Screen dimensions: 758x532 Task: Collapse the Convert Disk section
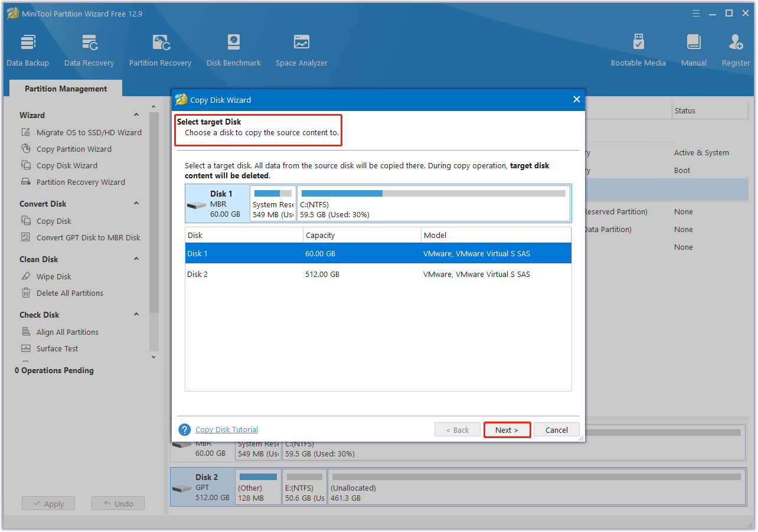136,203
